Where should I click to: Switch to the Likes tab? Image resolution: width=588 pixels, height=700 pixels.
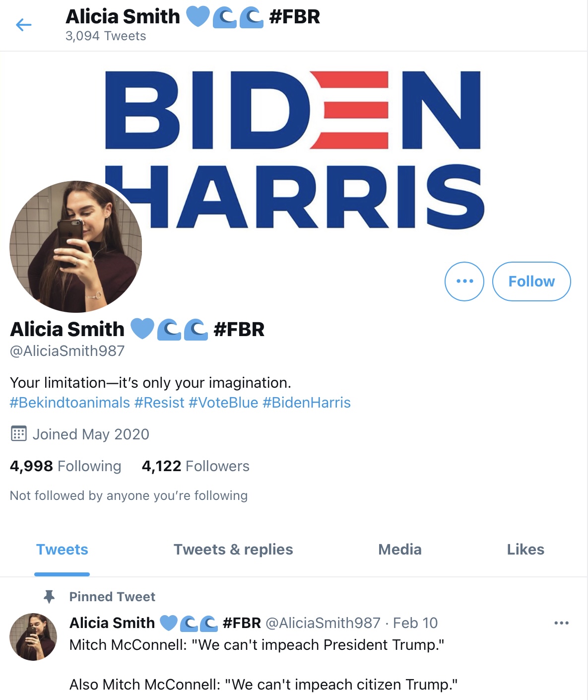(525, 550)
